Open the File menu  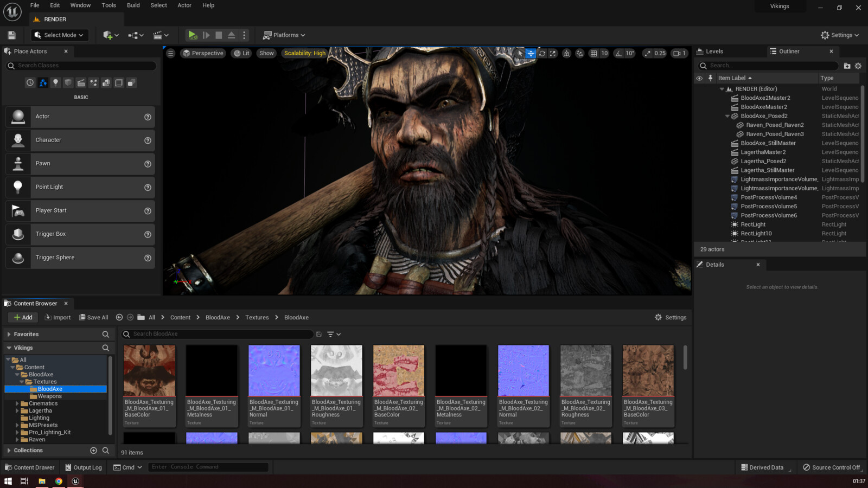[35, 5]
